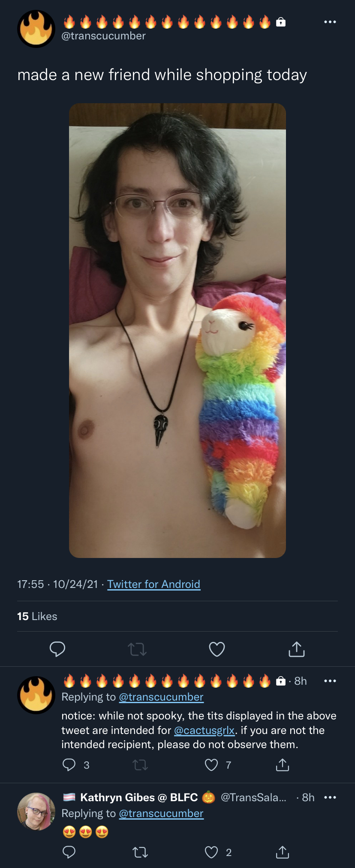Reply to the main tweet
Screen dimensions: 355x868
pyautogui.click(x=57, y=649)
